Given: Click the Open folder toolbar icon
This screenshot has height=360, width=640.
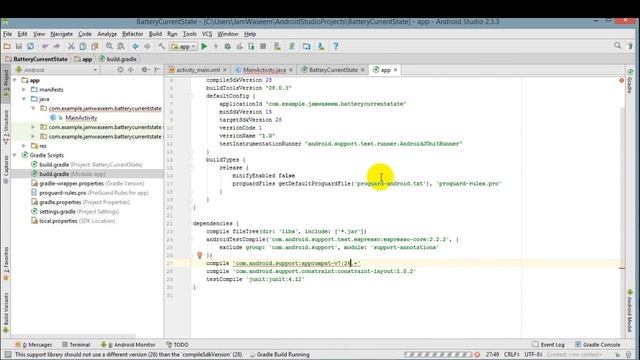Looking at the screenshot, I should (7, 47).
